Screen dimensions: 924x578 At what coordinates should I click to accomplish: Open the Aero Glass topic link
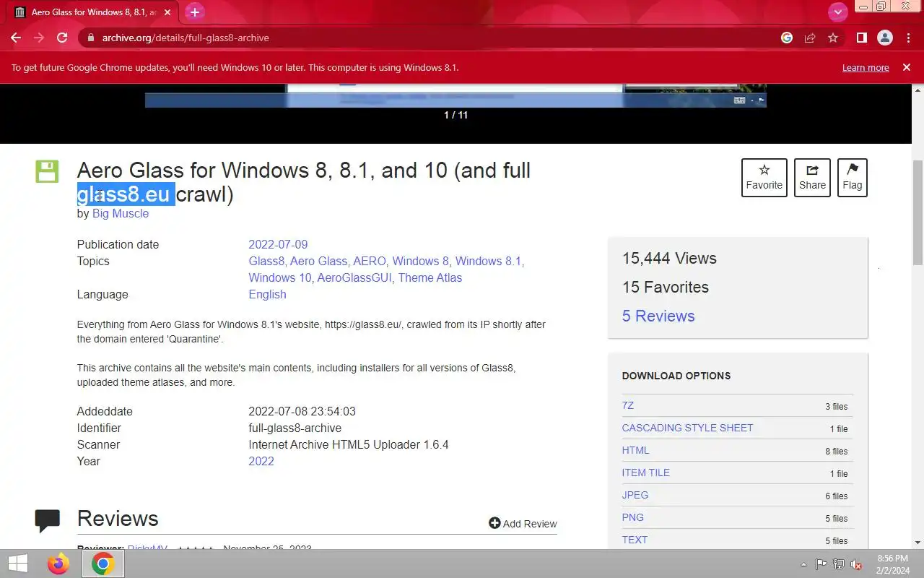(318, 261)
